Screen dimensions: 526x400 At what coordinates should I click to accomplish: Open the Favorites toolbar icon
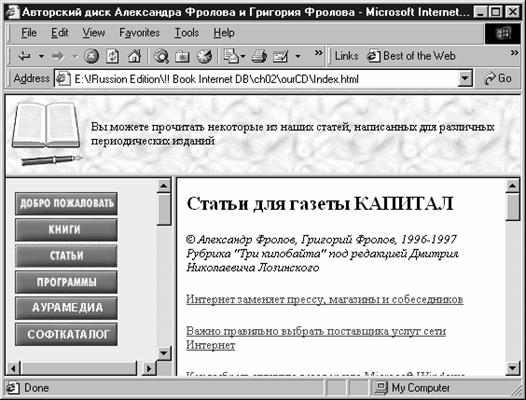coord(182,56)
